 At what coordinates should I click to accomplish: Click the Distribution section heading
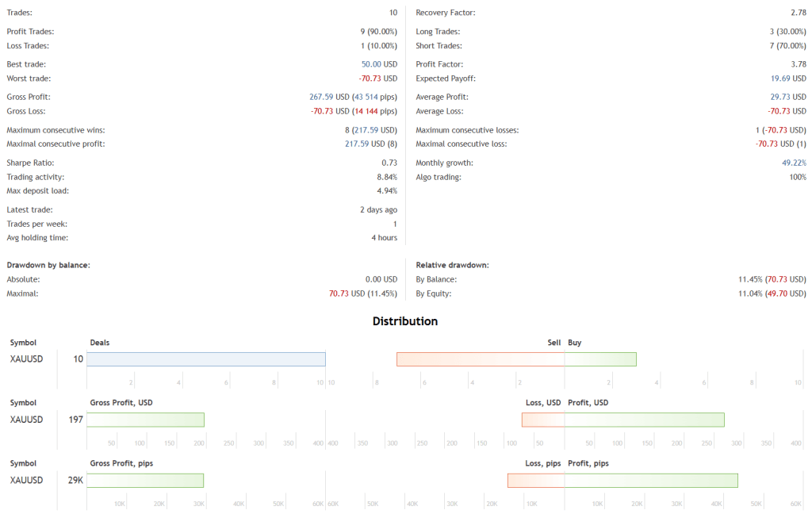point(405,321)
